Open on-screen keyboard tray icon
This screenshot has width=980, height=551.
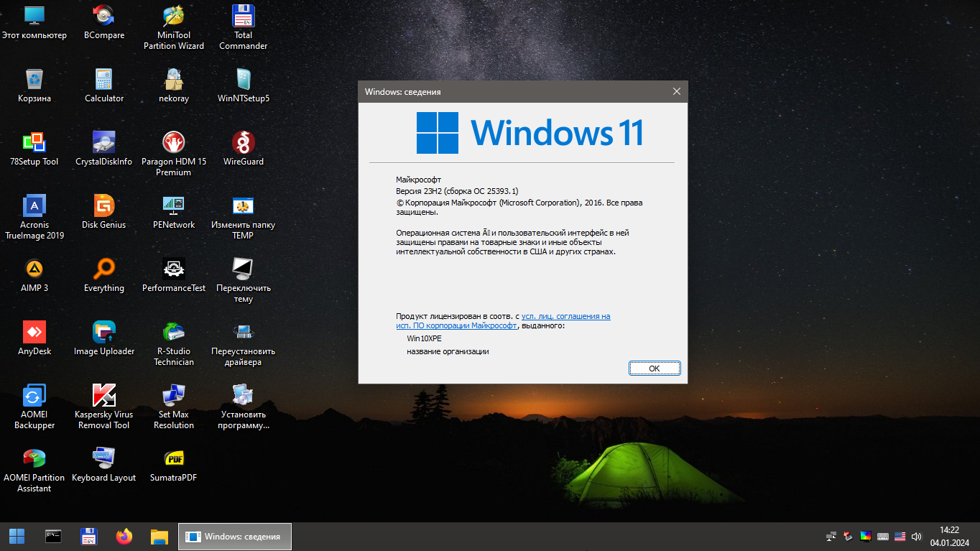tap(882, 536)
